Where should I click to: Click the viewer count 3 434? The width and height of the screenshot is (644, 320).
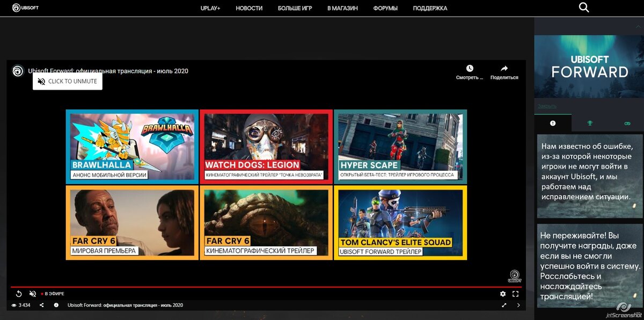point(24,305)
